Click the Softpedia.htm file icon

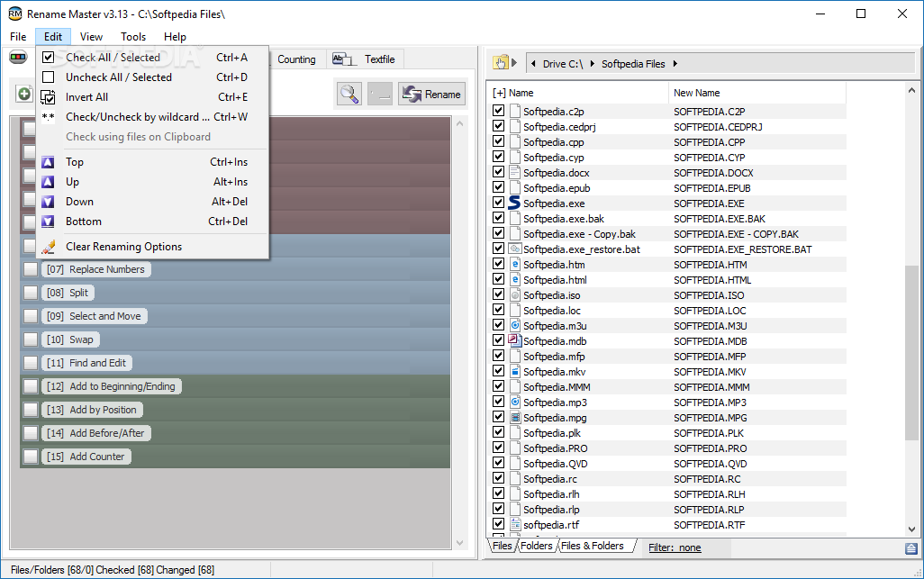click(x=515, y=264)
